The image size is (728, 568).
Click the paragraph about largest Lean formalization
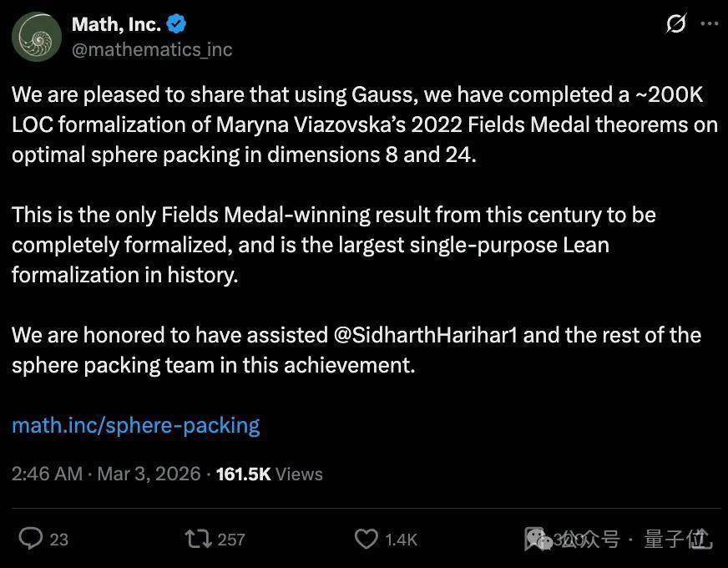pyautogui.click(x=334, y=245)
